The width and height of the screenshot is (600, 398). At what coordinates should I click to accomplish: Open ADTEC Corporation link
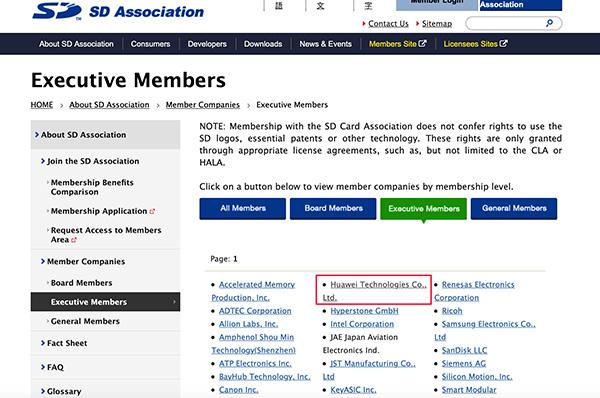click(255, 311)
